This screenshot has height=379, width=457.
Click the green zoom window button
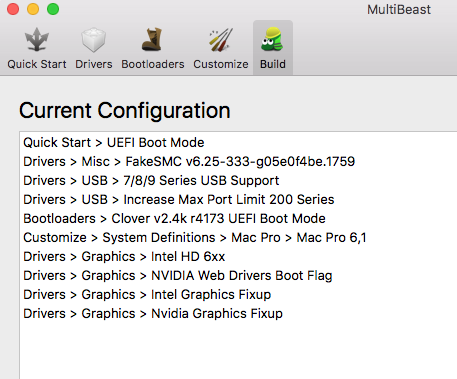pos(53,9)
